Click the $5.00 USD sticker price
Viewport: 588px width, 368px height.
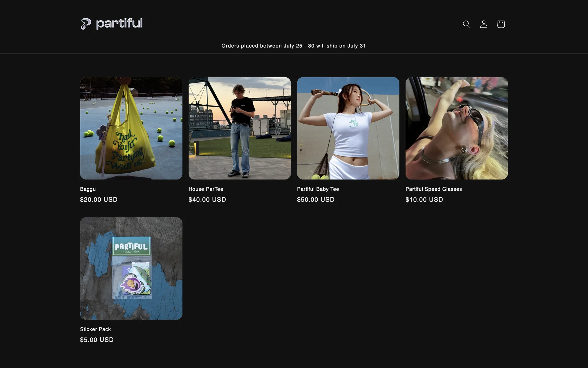coord(97,340)
